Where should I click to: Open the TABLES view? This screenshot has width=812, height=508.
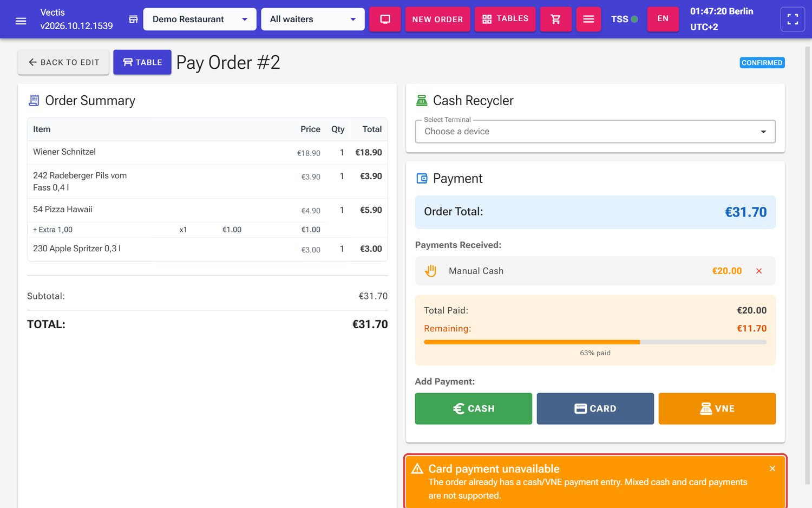505,19
